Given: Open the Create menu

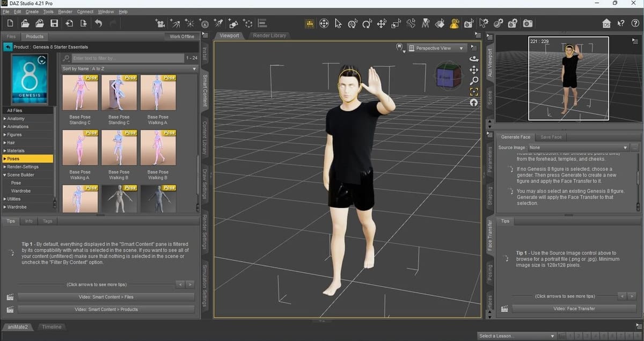Looking at the screenshot, I should [x=32, y=11].
